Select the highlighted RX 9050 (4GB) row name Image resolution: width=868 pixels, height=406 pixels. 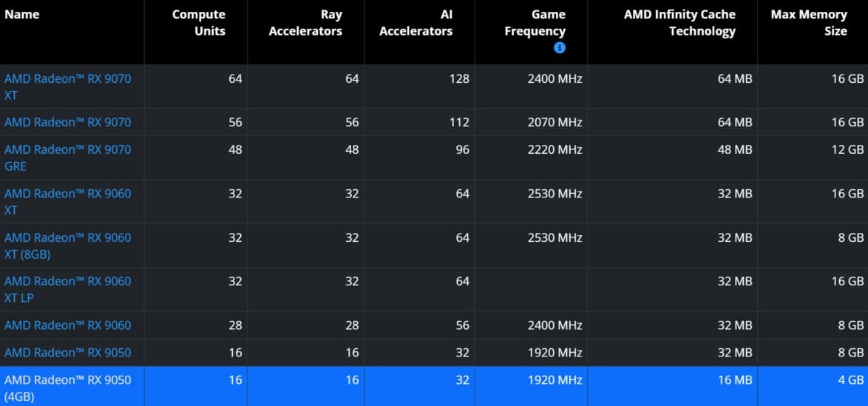[67, 388]
